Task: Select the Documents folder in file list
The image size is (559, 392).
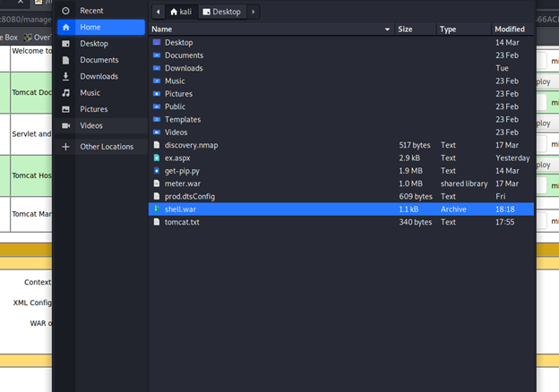Action: pyautogui.click(x=341, y=55)
